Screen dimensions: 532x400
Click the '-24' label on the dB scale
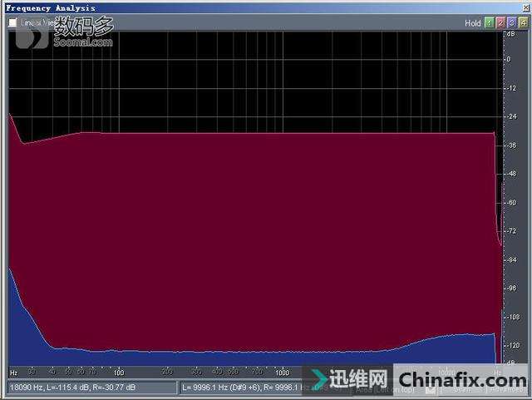[512, 116]
